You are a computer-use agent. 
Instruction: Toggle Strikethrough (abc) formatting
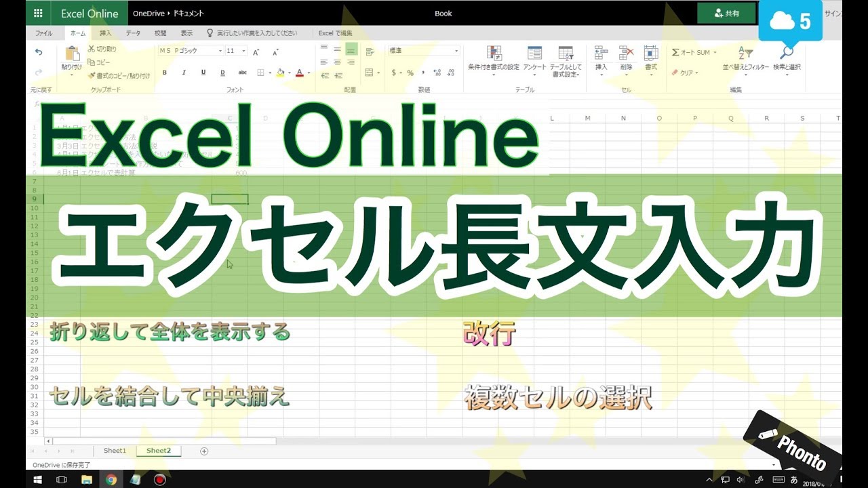(x=242, y=73)
